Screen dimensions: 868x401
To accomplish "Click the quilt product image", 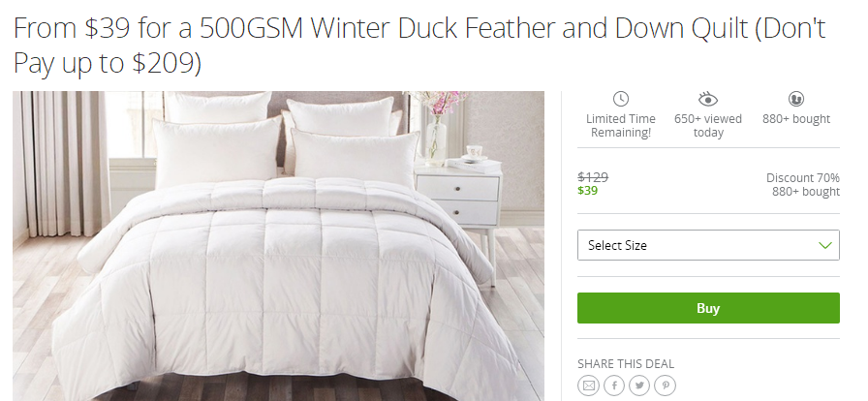I will click(x=278, y=246).
